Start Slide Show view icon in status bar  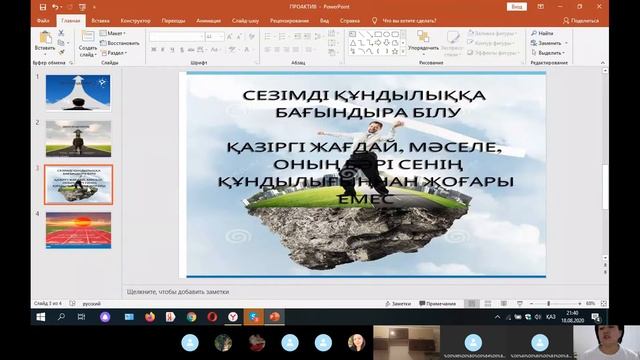[x=520, y=304]
